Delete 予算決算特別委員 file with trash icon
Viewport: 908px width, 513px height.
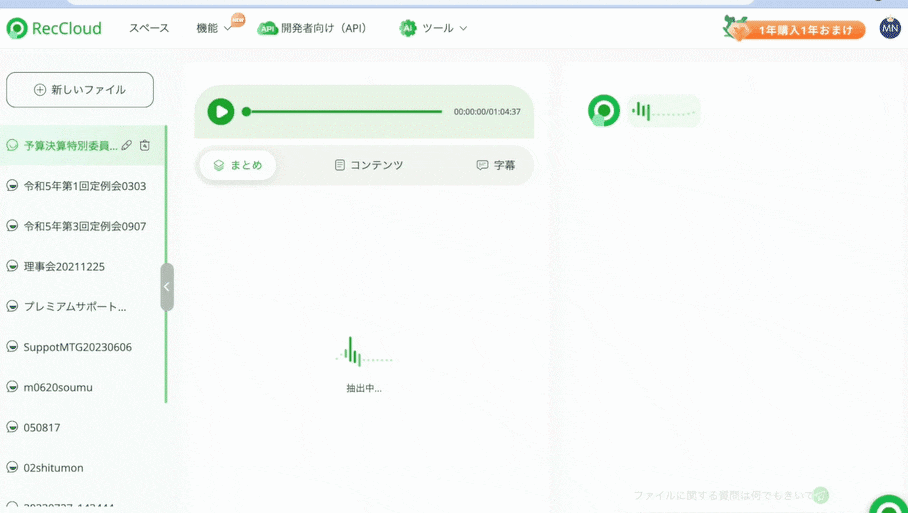click(145, 145)
